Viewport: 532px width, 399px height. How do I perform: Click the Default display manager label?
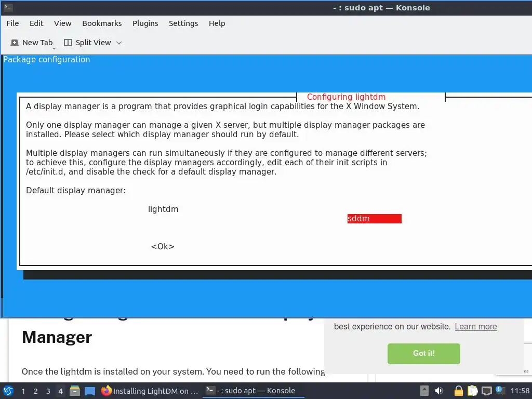click(x=76, y=190)
